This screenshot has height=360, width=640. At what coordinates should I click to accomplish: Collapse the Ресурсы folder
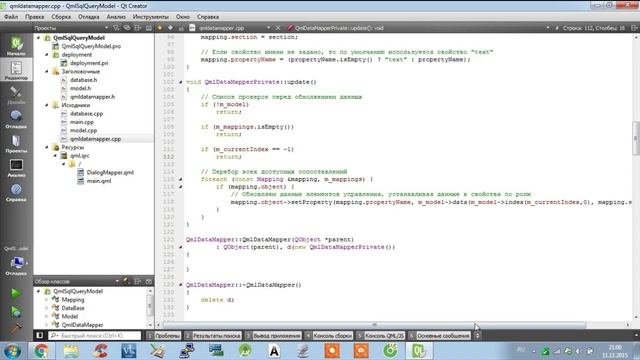click(47, 147)
